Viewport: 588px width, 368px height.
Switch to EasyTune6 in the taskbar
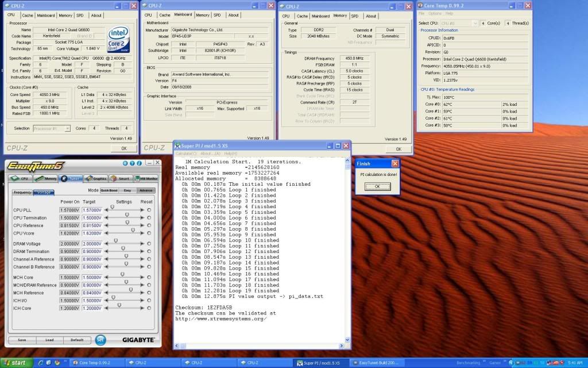pyautogui.click(x=378, y=363)
